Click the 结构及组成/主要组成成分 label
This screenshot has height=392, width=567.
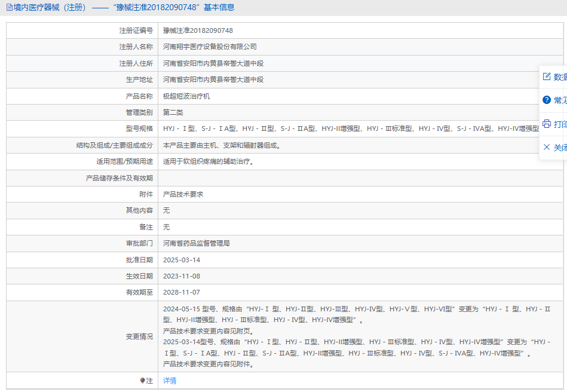tap(115, 145)
